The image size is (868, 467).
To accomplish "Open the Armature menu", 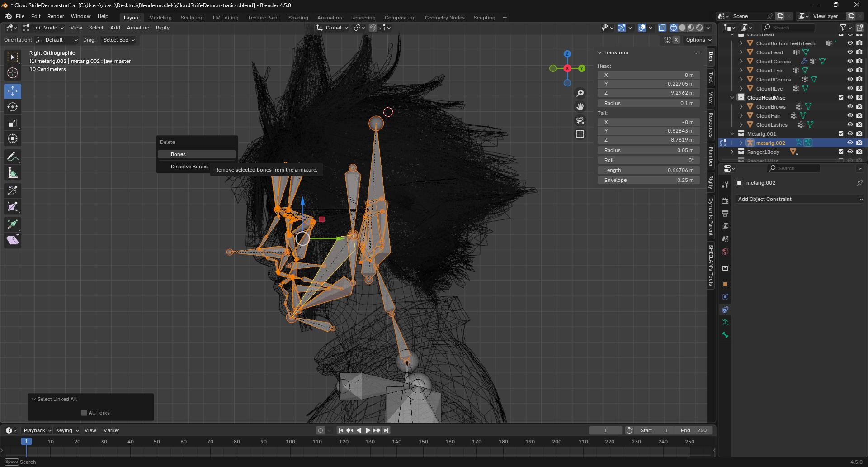I will (x=138, y=28).
